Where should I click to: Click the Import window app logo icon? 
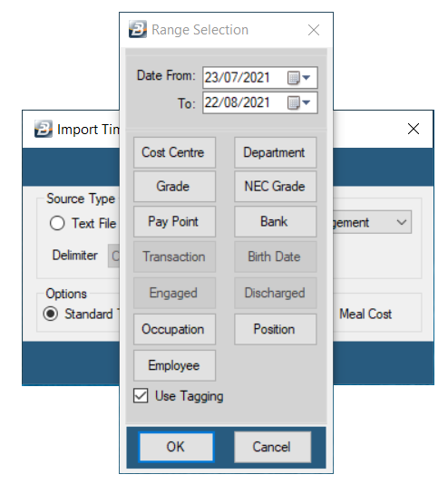(44, 129)
